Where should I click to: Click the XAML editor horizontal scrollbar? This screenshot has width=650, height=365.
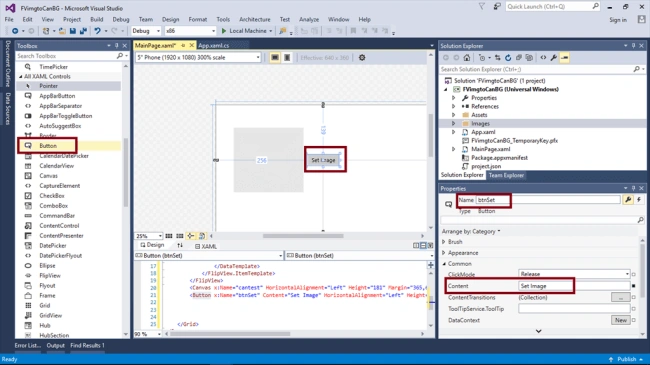[230, 334]
